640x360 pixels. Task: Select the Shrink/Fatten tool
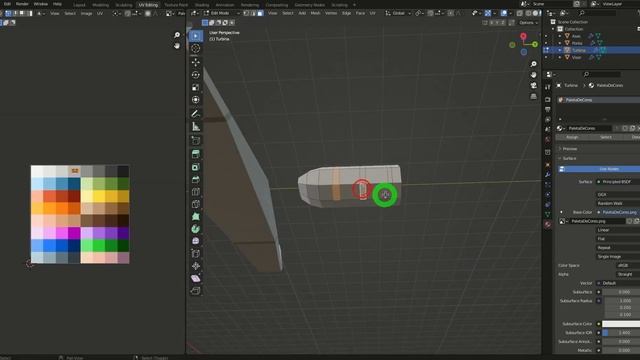196,266
